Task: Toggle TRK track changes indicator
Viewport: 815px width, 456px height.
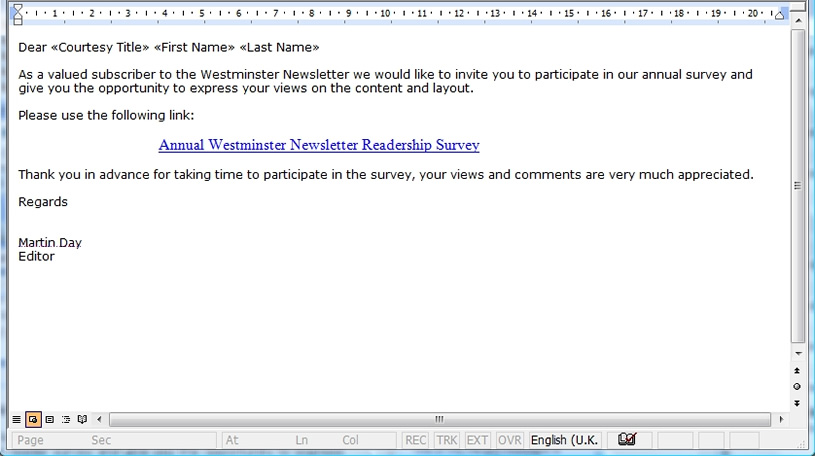Action: click(446, 440)
